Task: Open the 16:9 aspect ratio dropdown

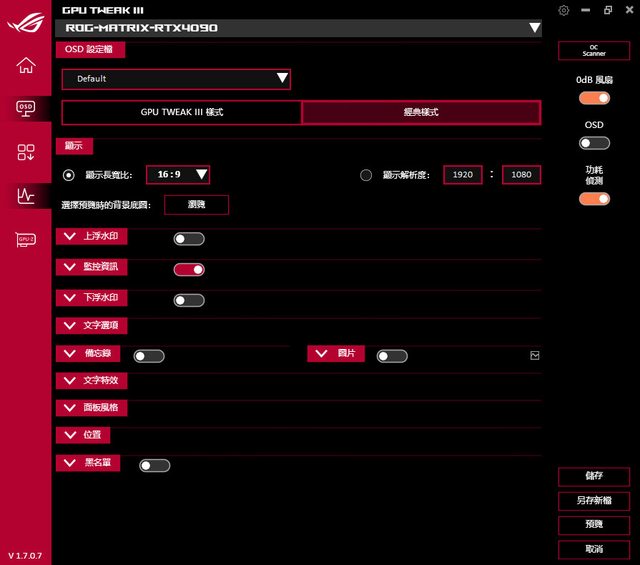Action: 178,175
